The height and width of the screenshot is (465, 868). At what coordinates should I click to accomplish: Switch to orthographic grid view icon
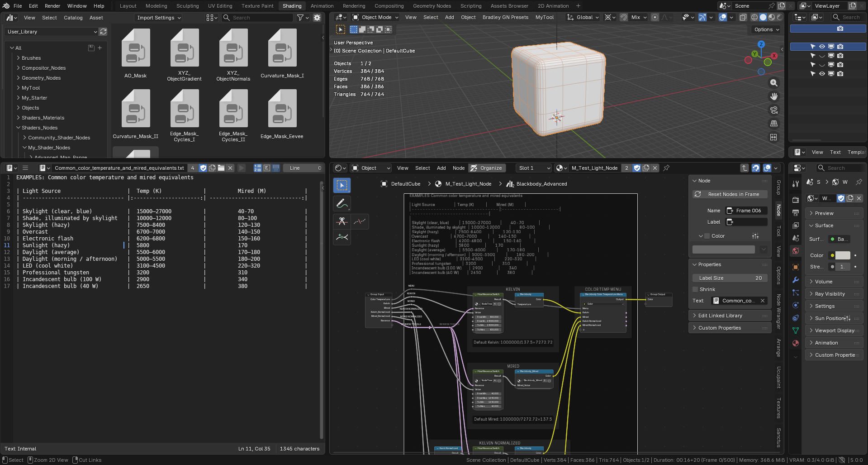774,124
